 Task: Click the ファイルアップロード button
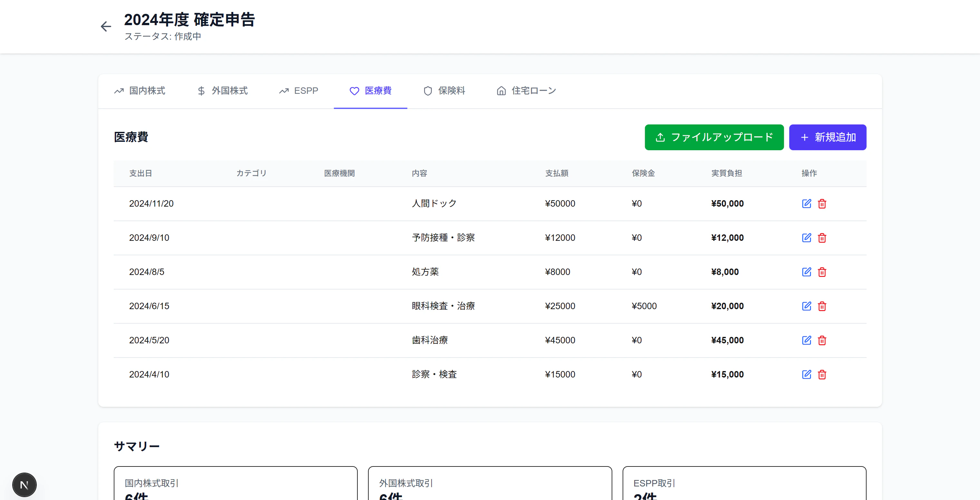(714, 137)
